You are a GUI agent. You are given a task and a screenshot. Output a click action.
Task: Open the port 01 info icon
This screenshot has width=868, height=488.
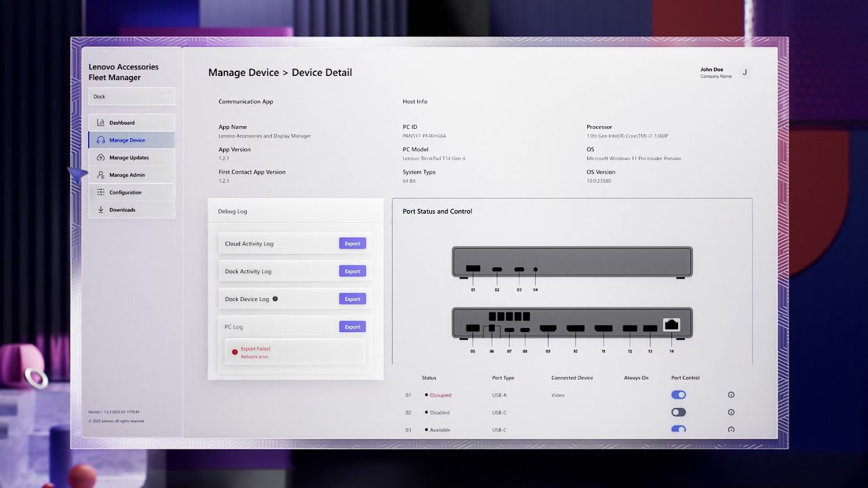coord(731,394)
